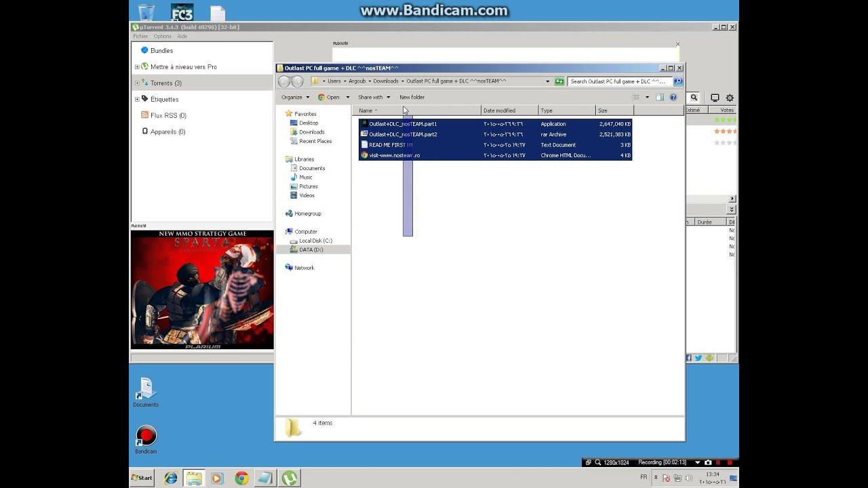Open Recent Places in navigation pane

pos(315,141)
